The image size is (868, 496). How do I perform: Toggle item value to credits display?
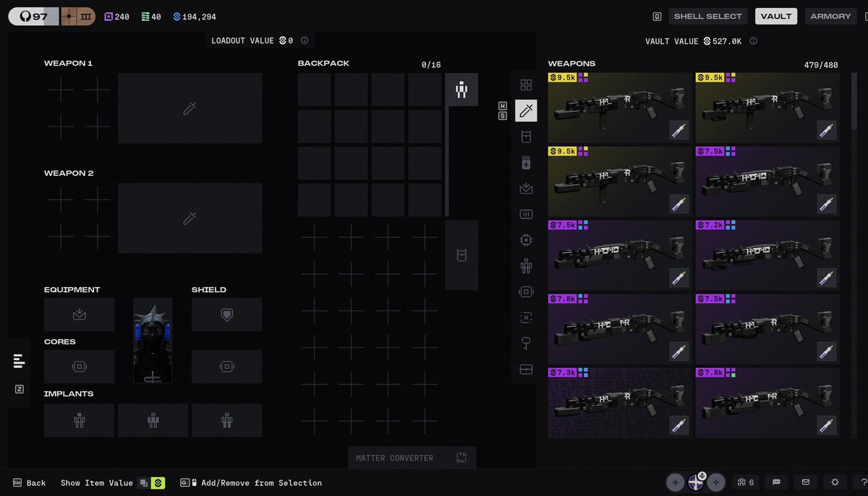tap(158, 483)
